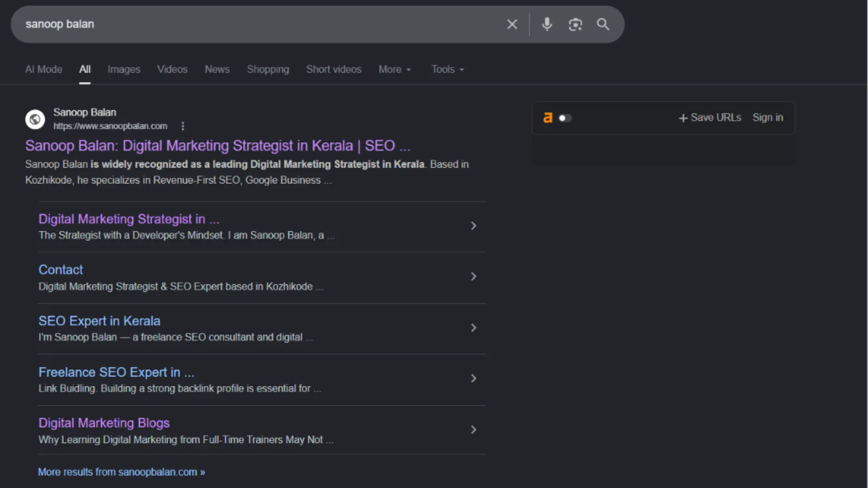Click the Sanoop Balan site favicon
The width and height of the screenshot is (868, 488).
pos(35,119)
